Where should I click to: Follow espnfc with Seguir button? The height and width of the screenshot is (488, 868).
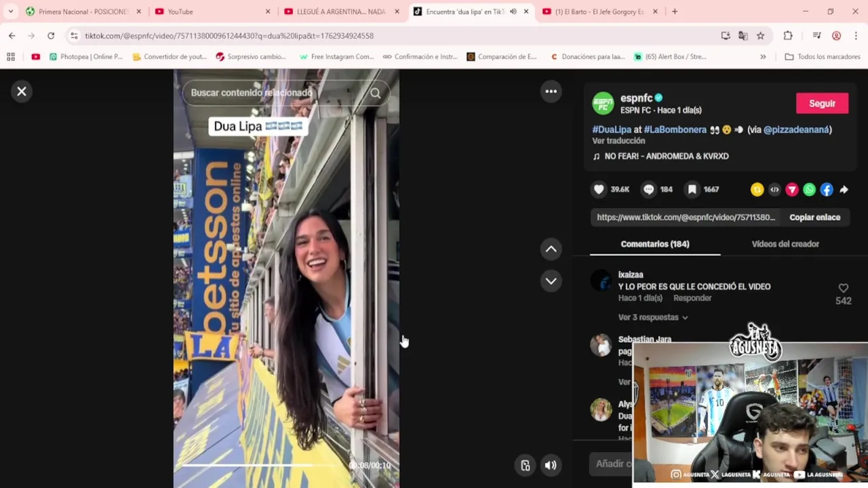822,104
